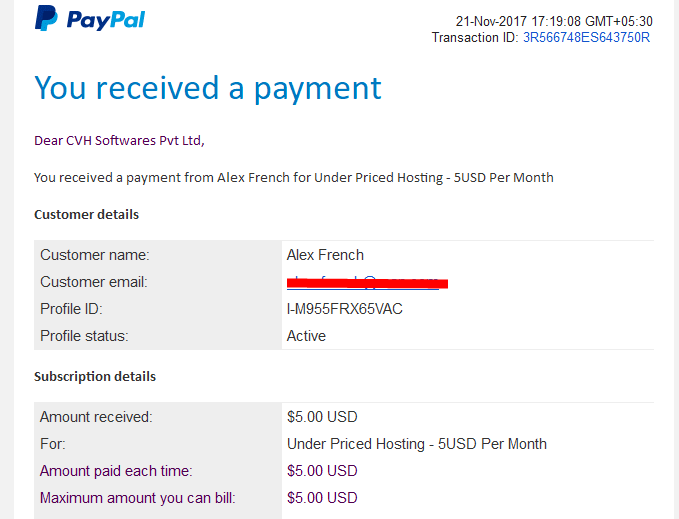This screenshot has height=519, width=679.
Task: Click the Customer details section heading
Action: [87, 215]
